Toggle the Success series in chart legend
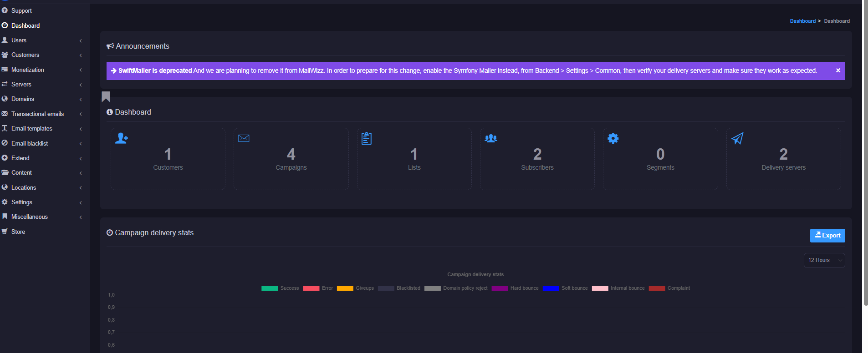The image size is (868, 353). coord(280,288)
